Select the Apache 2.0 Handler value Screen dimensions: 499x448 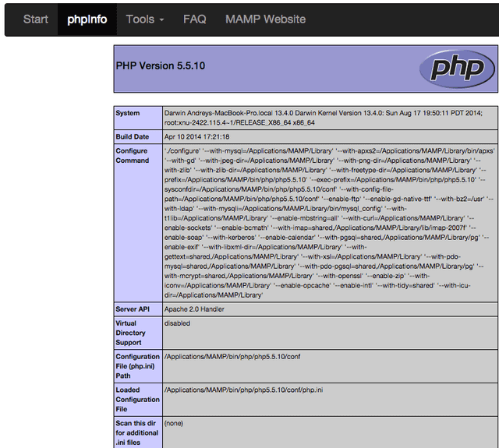coord(194,309)
